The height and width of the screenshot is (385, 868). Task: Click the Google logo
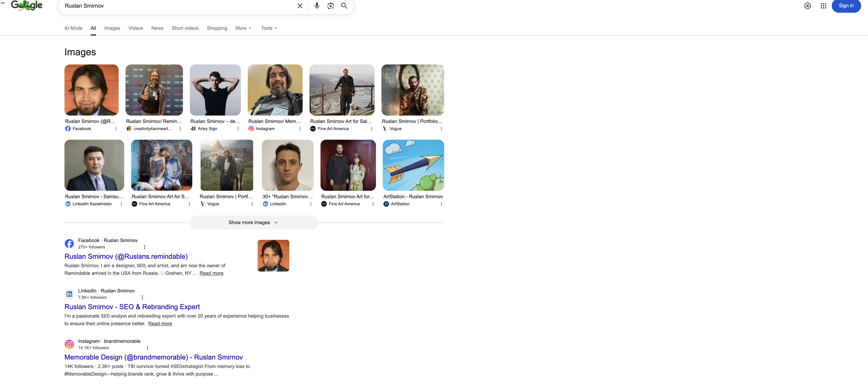pos(26,5)
